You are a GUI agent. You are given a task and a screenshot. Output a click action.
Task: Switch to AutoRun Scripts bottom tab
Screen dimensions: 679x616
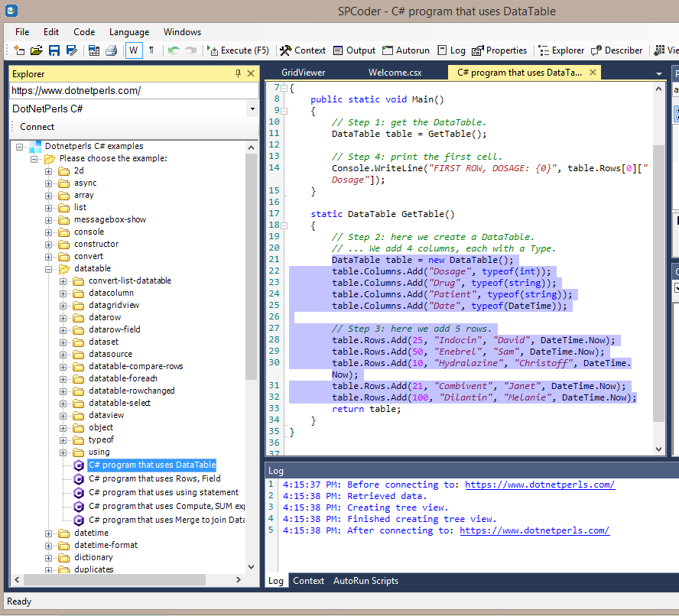pos(366,581)
